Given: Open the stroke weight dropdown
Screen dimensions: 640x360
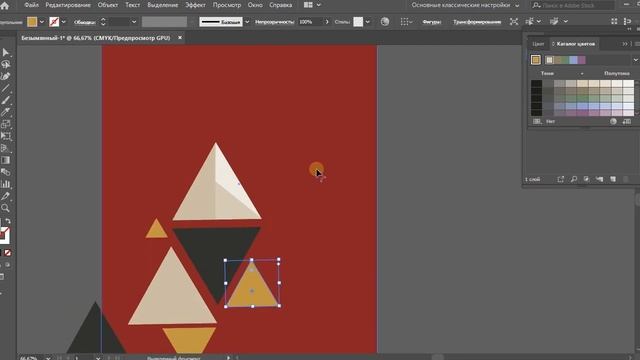Looking at the screenshot, I should (133, 22).
